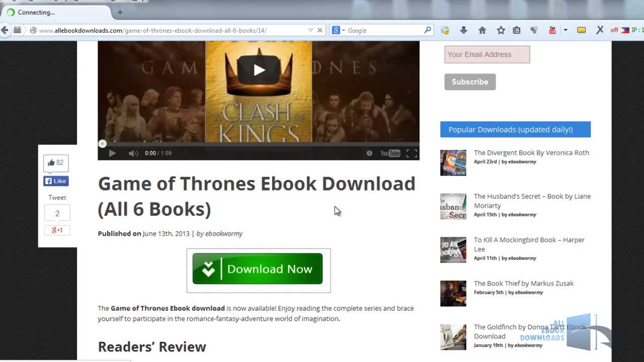Enter fullscreen on the video player
This screenshot has width=644, height=362.
click(x=412, y=153)
